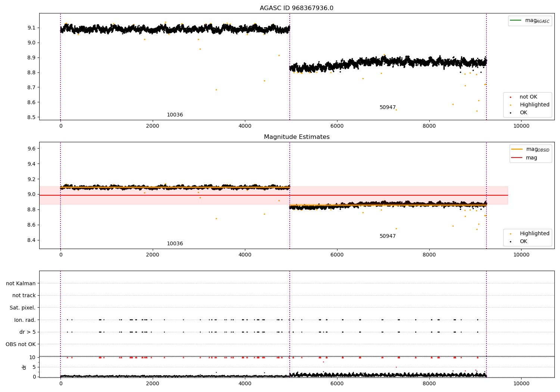Click the 'Magnitude Estimates' plot title
Screen dimensions: 560x392
(296, 137)
